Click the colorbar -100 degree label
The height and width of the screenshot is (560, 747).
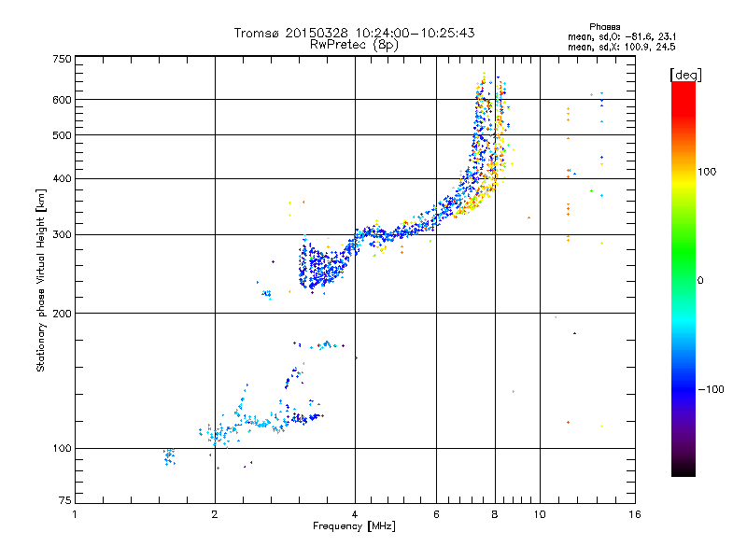point(712,389)
